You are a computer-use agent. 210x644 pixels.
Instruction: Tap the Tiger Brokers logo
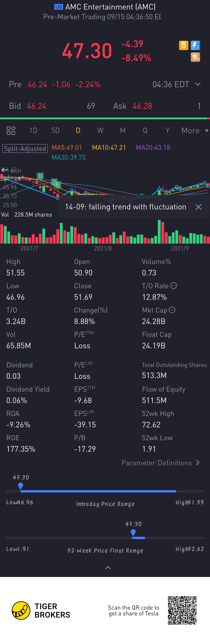click(41, 611)
